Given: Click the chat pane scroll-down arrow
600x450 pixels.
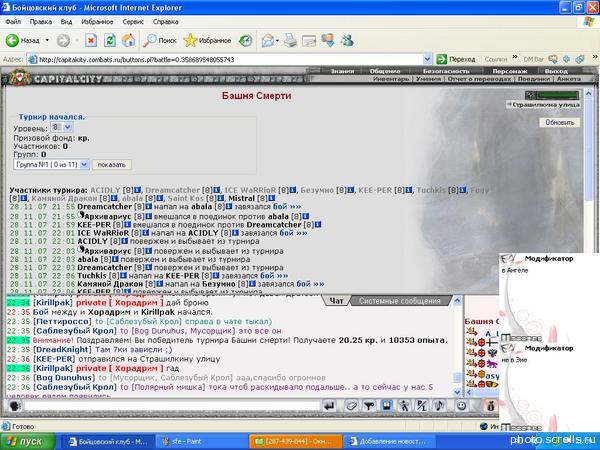Looking at the screenshot, I should click(457, 392).
